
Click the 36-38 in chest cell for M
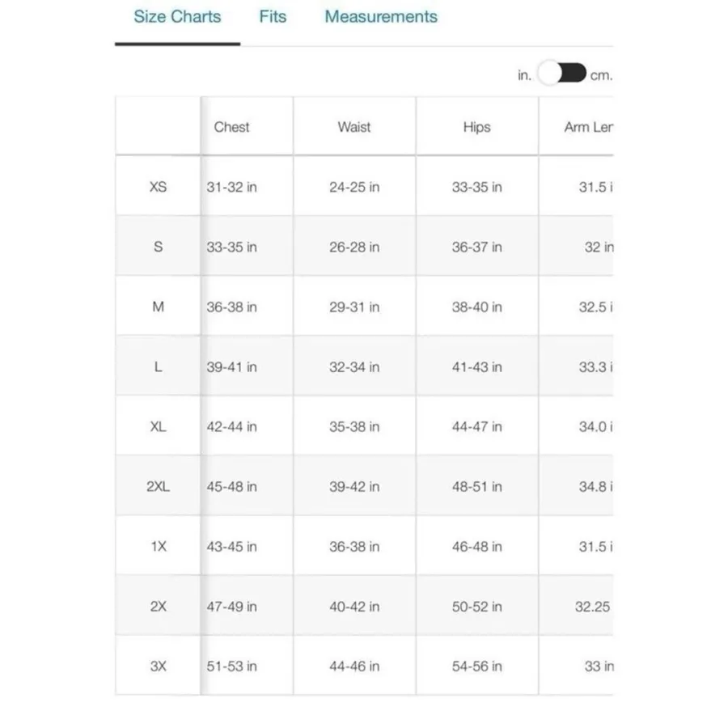click(231, 307)
